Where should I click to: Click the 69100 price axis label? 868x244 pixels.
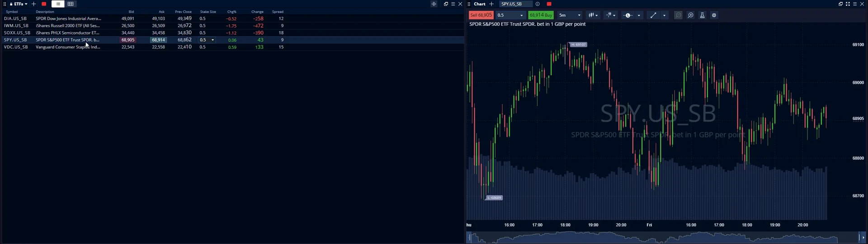click(x=858, y=45)
